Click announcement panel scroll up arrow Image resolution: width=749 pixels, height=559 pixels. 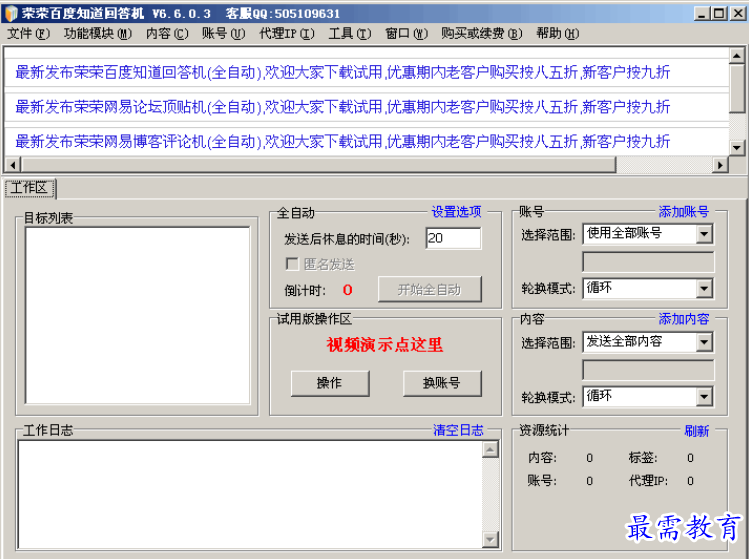pyautogui.click(x=737, y=55)
